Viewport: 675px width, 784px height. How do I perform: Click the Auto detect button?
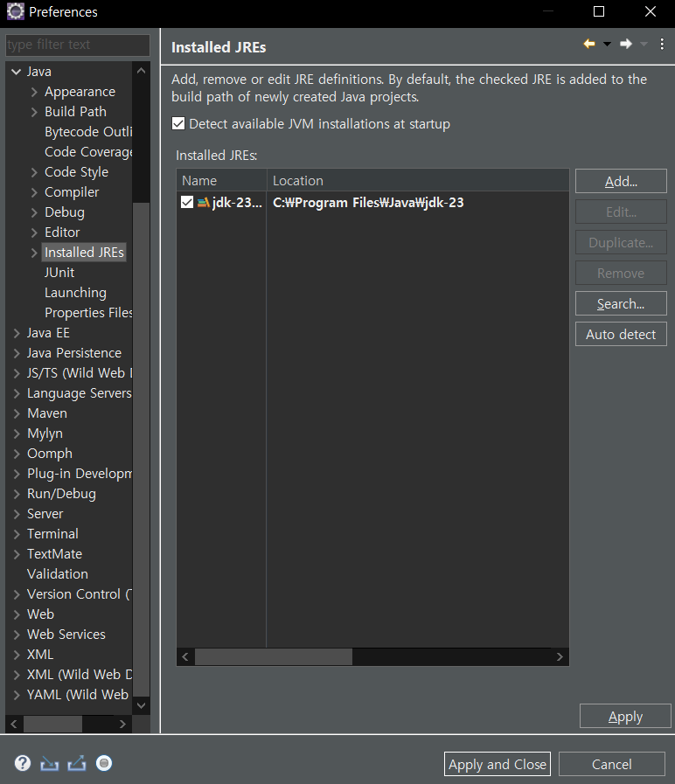pos(621,334)
